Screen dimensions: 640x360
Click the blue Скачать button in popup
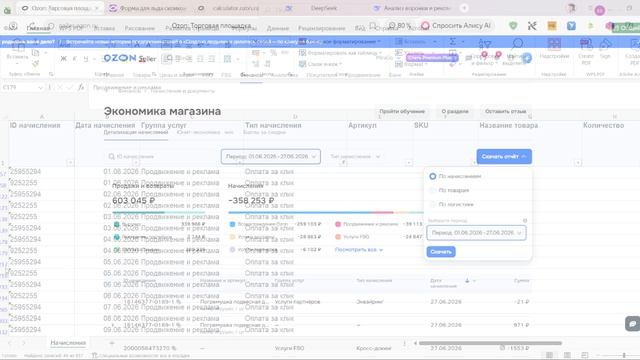(x=441, y=251)
